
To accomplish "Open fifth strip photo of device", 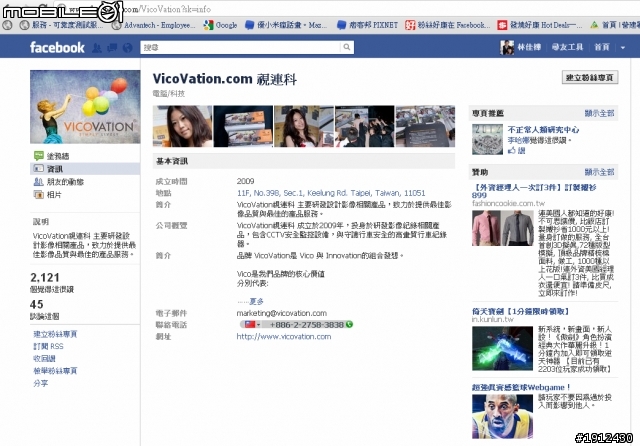I will 425,126.
